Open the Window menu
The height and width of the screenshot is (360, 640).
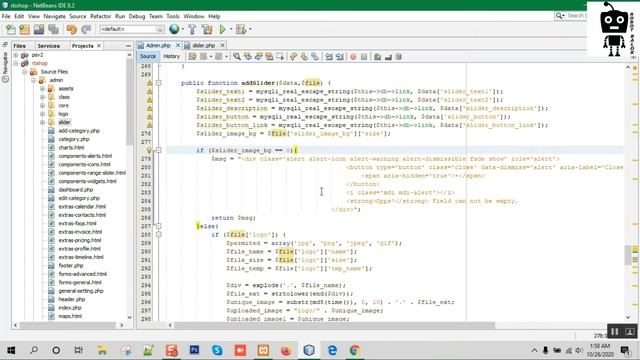click(193, 16)
